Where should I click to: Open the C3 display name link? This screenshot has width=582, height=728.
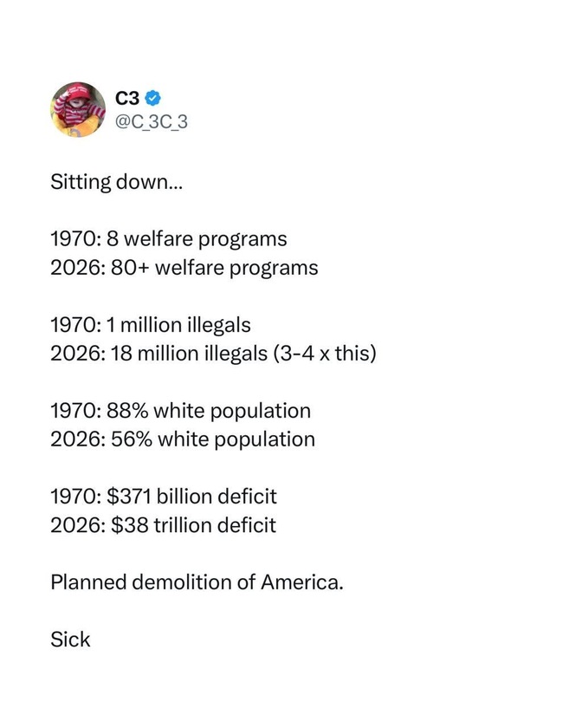click(x=127, y=96)
